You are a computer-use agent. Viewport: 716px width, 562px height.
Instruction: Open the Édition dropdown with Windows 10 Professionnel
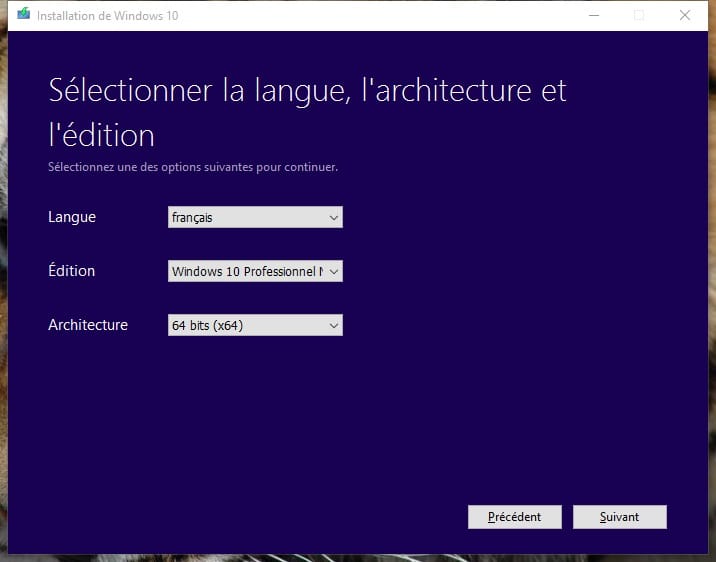[255, 271]
